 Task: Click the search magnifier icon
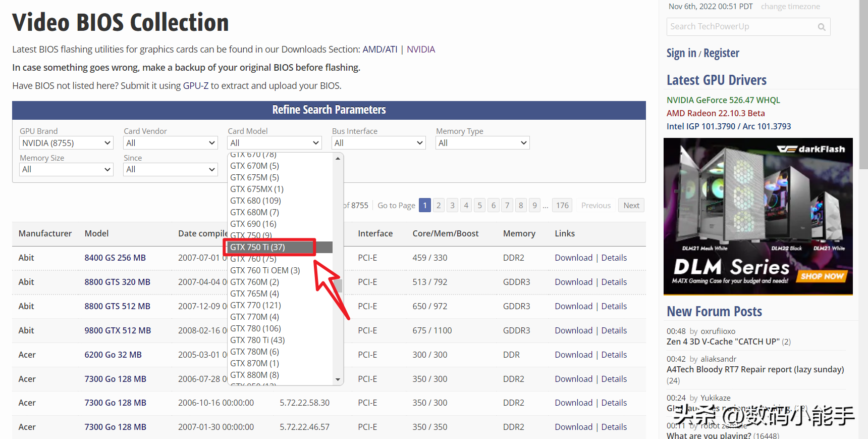point(821,27)
